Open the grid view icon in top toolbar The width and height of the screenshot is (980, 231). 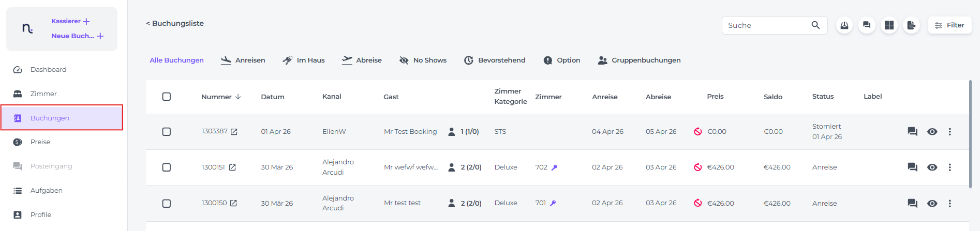click(889, 25)
